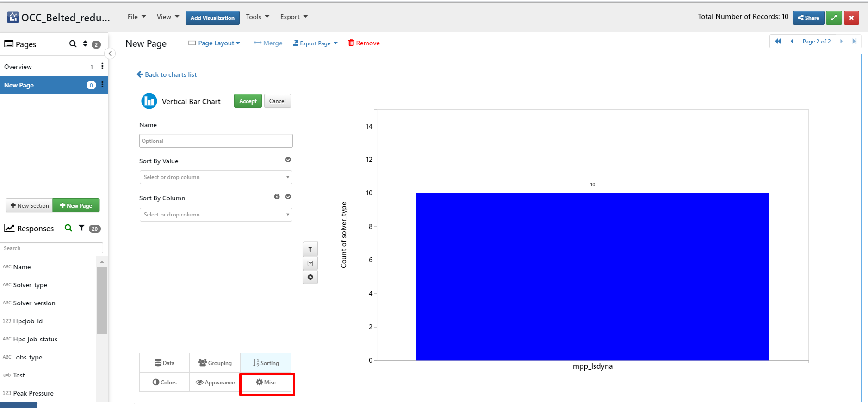Screen dimensions: 868x408
Task: Click the responses Search field
Action: tap(51, 248)
